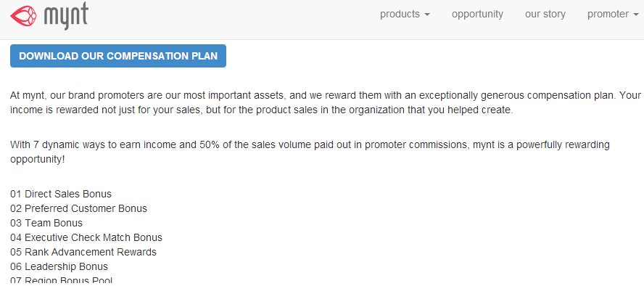Select 05 Rank Advancement Rewards item
This screenshot has width=644, height=286.
tap(83, 252)
